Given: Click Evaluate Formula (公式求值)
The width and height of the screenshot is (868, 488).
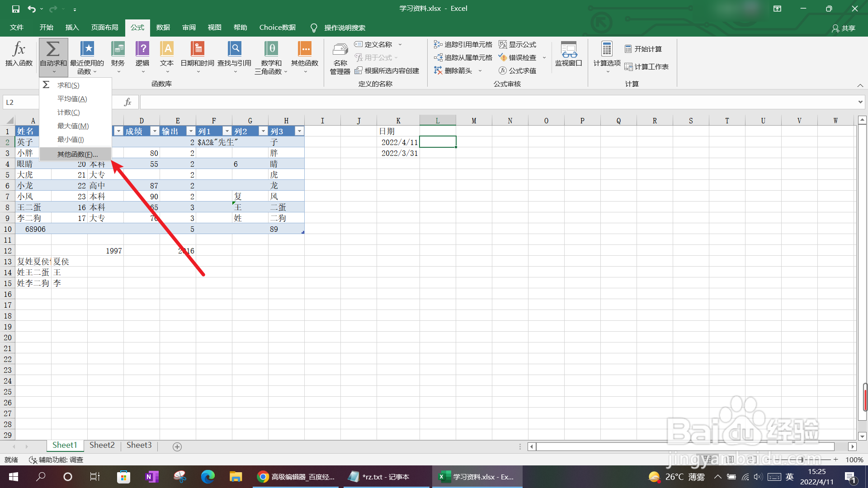Looking at the screenshot, I should (517, 70).
